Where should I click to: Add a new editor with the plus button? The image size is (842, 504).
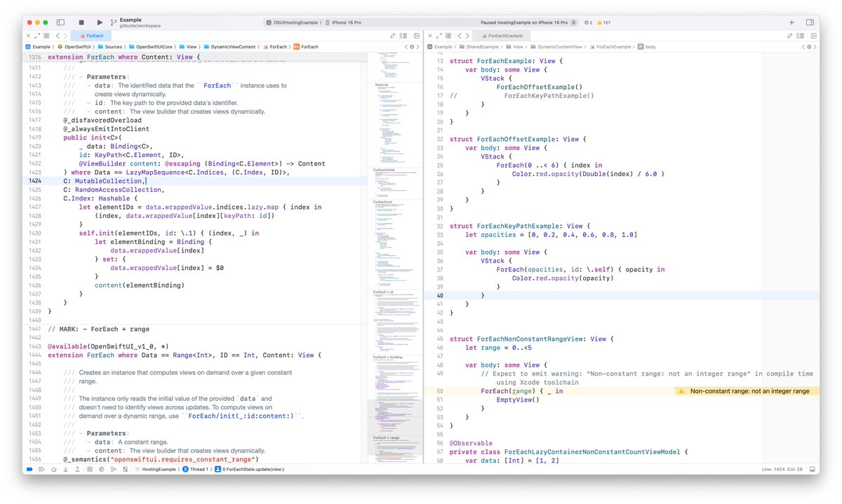pos(791,22)
